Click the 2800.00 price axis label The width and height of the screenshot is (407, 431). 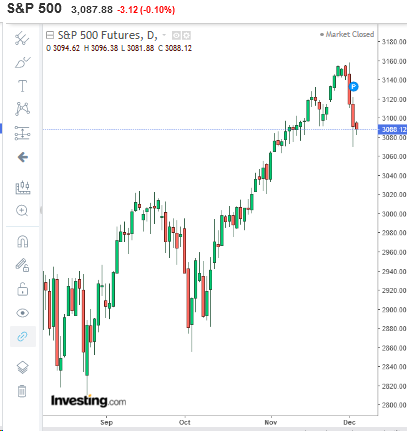394,405
